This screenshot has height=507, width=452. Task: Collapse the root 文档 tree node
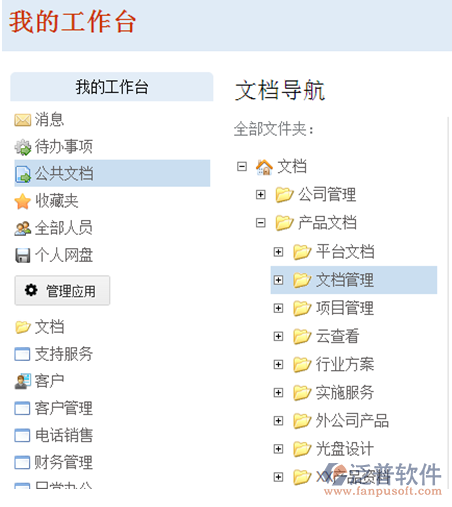[242, 166]
